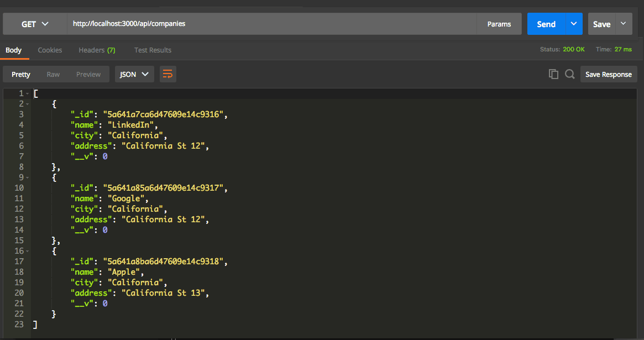Click the 27 ms response time
Viewport: 644px width, 340px height.
(x=623, y=49)
